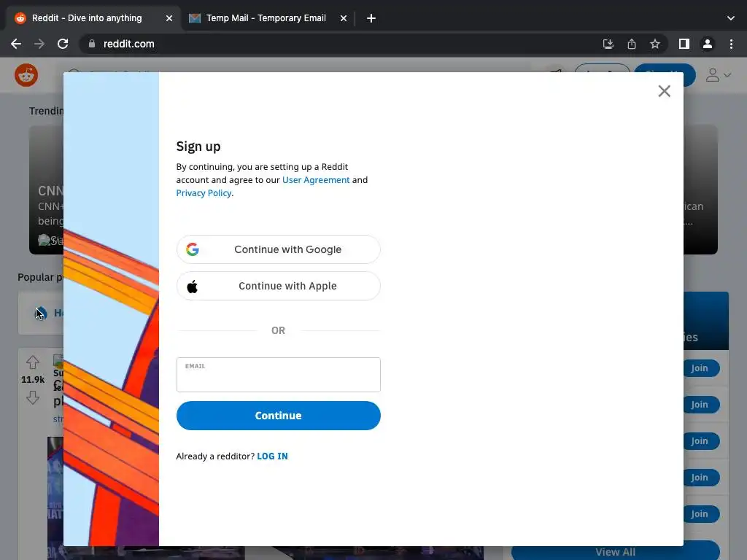Click the LOG IN link
Image resolution: width=747 pixels, height=560 pixels.
pos(272,456)
